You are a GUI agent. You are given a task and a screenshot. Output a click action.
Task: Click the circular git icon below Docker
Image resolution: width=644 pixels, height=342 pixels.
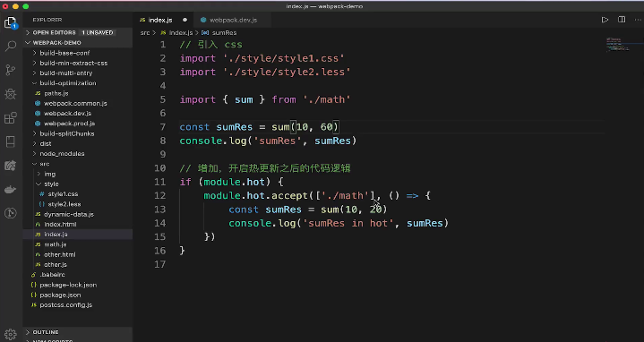tap(10, 213)
